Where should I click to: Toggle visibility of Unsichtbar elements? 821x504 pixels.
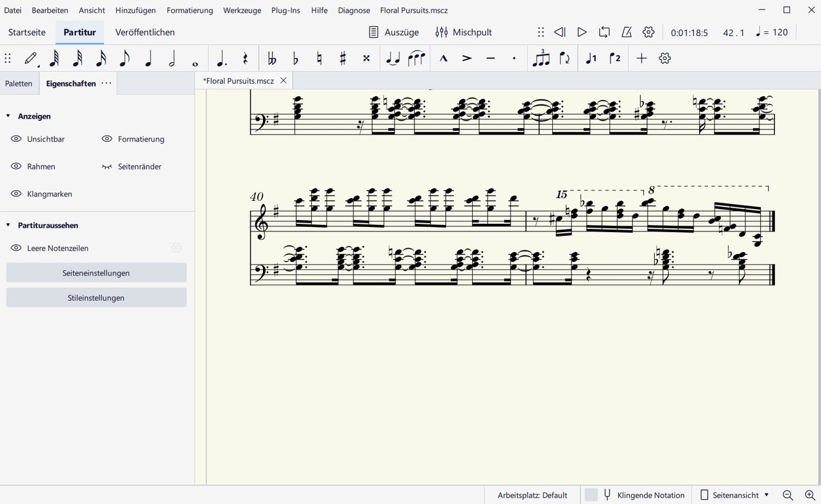coord(17,139)
